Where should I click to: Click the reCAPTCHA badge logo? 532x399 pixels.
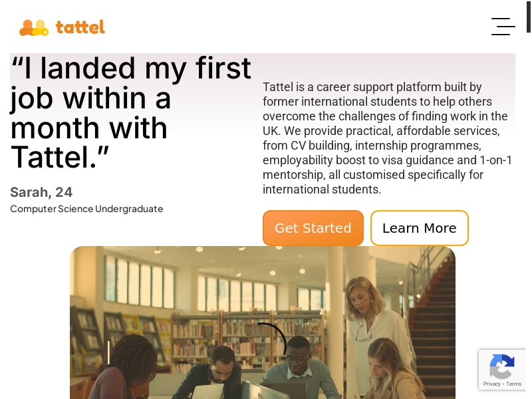pos(501,366)
